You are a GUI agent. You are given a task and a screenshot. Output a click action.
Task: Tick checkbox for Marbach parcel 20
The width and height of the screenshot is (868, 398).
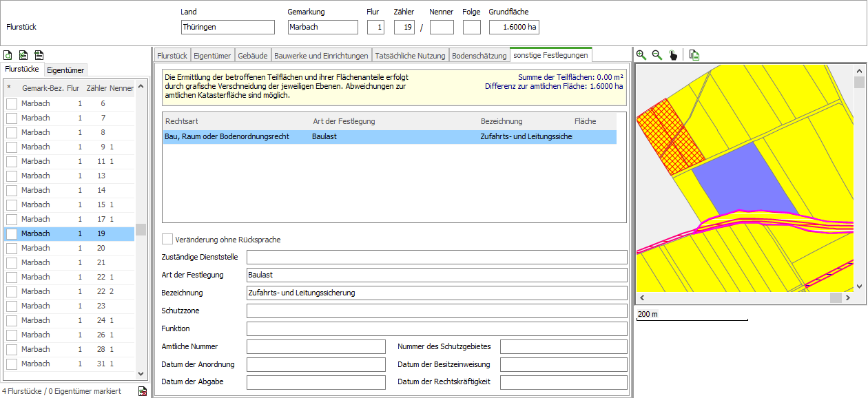[12, 248]
